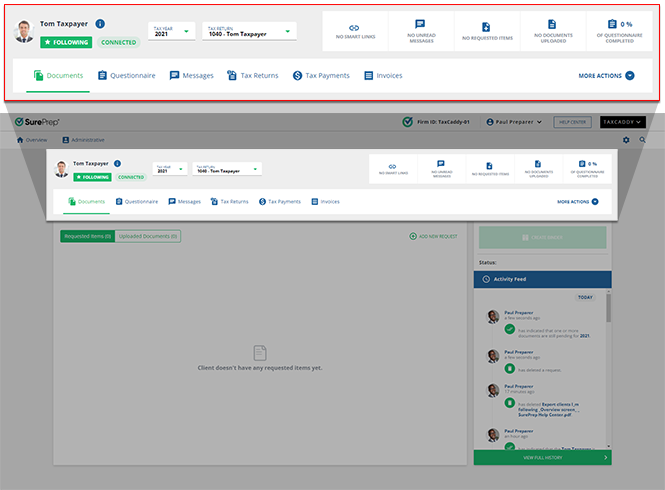Select the small Tax Payments tab in app header
This screenshot has width=665, height=490.
coord(279,202)
